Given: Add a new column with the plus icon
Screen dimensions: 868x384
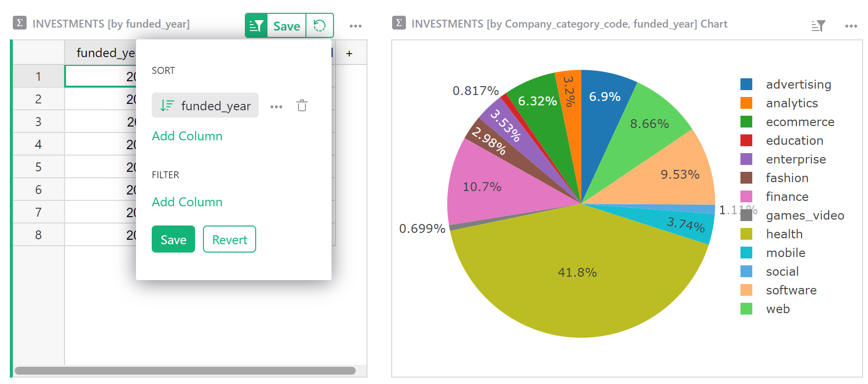Looking at the screenshot, I should click(x=349, y=54).
